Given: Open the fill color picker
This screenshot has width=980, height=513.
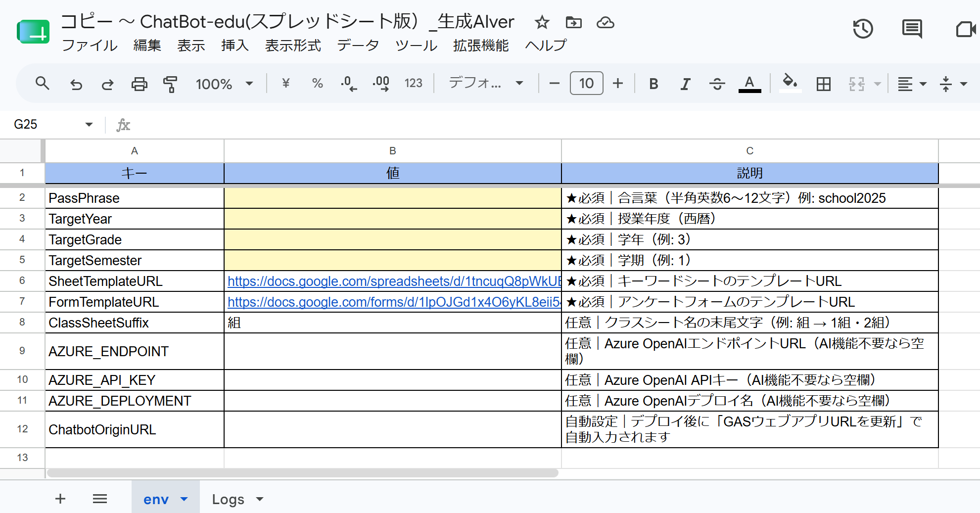Looking at the screenshot, I should [x=790, y=83].
